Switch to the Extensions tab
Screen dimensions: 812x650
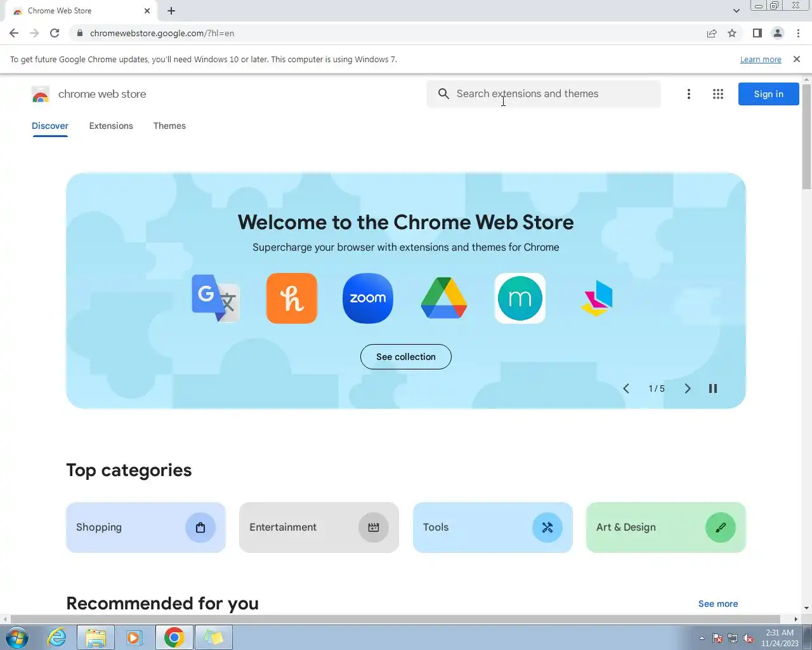click(x=111, y=126)
